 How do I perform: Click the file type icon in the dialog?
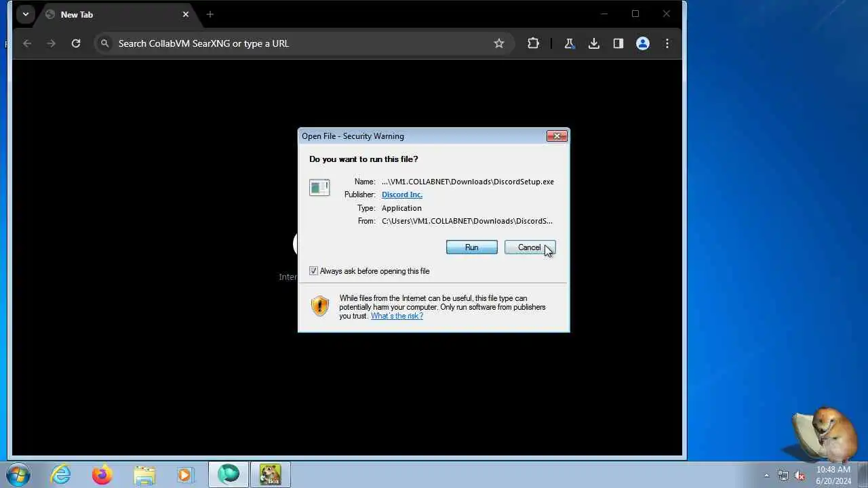(319, 187)
